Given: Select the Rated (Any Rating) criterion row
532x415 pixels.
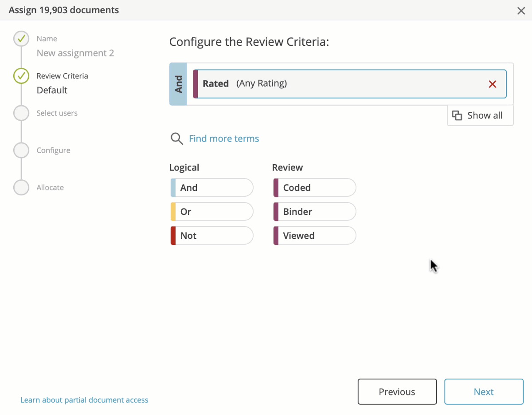Looking at the screenshot, I should [x=350, y=84].
